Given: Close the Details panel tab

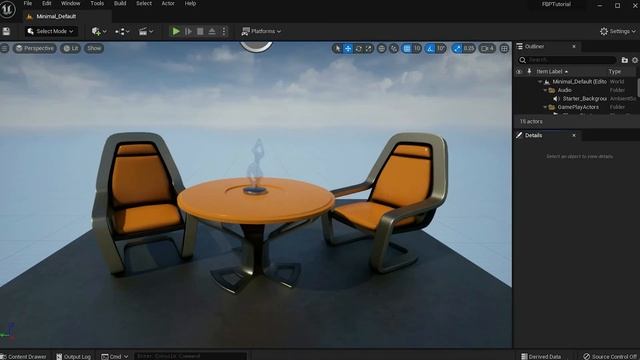Looking at the screenshot, I should click(574, 136).
